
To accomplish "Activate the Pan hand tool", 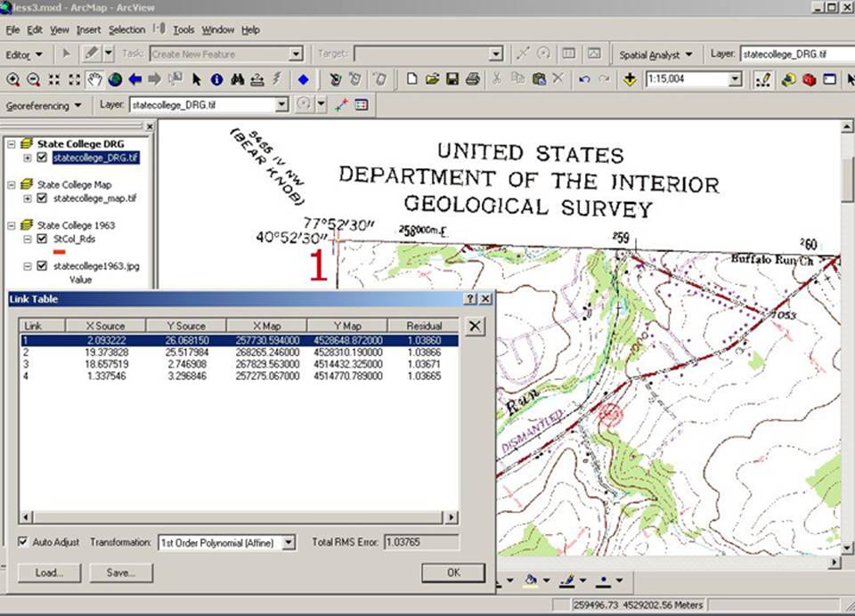I will pyautogui.click(x=94, y=79).
